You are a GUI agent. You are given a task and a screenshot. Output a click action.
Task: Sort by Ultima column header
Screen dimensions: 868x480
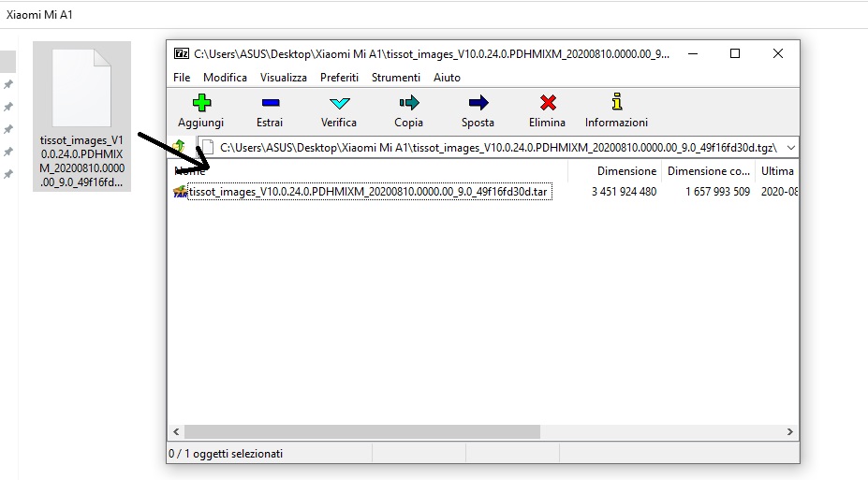(x=776, y=171)
